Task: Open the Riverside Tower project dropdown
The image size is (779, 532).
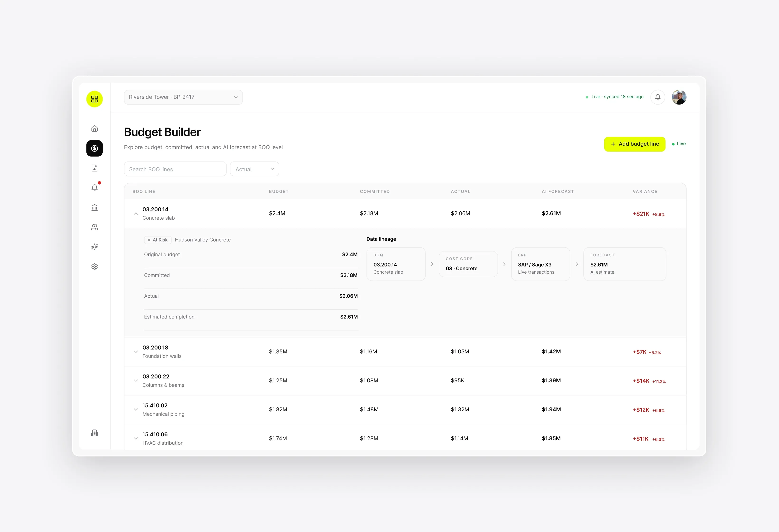Action: point(183,97)
